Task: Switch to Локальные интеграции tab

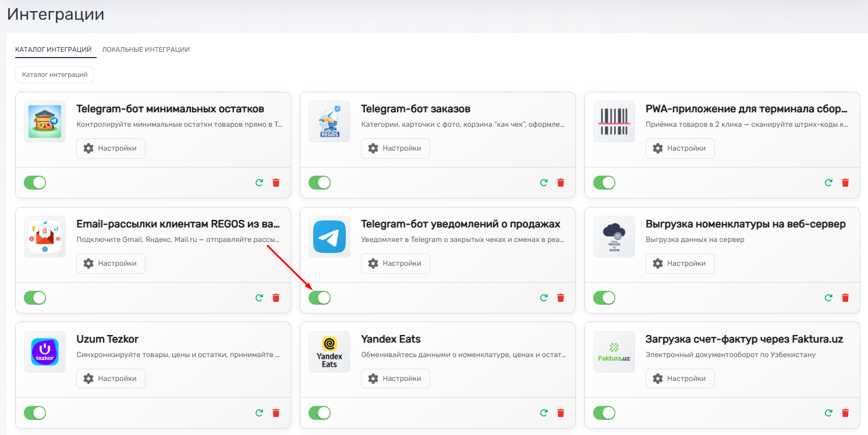Action: click(146, 49)
